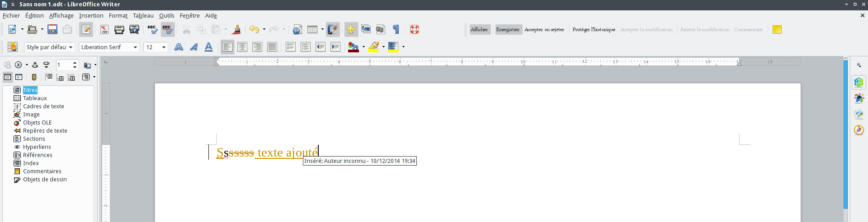Toggle numbered list

[291, 47]
